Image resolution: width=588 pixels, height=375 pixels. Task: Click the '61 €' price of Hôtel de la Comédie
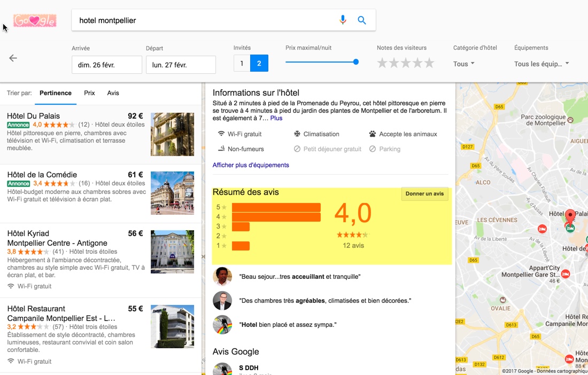135,175
